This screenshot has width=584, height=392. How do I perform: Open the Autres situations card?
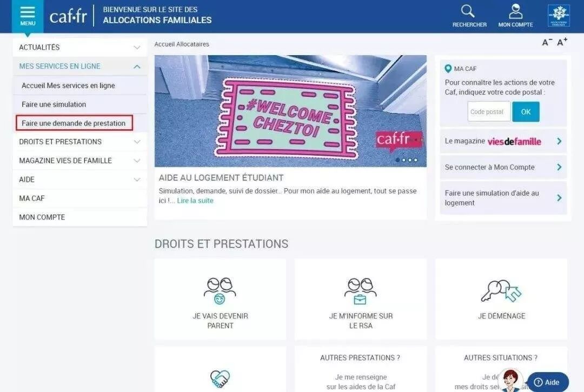tap(501, 369)
